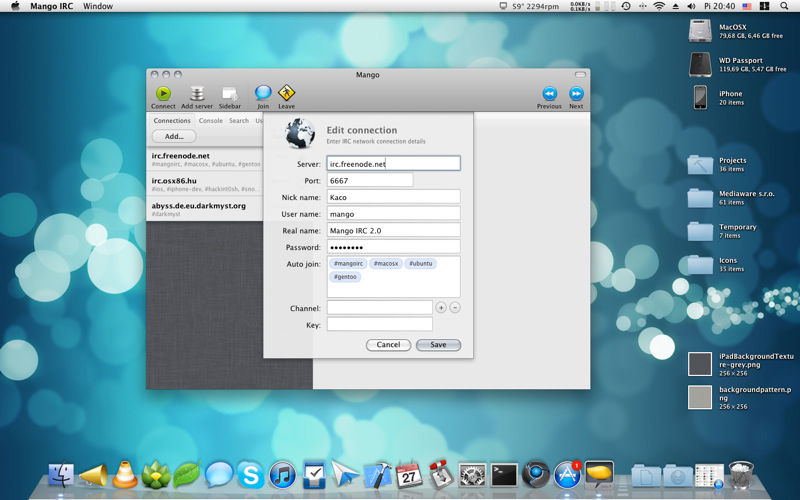Open the Trash in the dock

coord(741,475)
